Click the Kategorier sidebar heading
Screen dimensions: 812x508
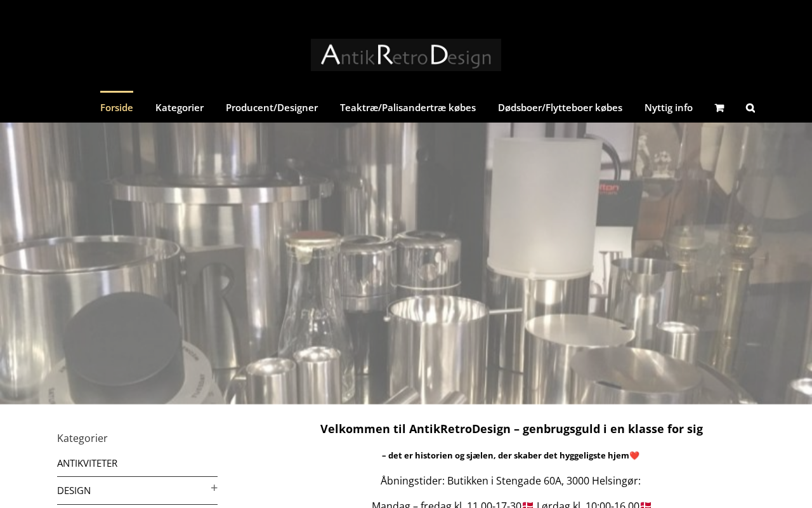(x=82, y=438)
